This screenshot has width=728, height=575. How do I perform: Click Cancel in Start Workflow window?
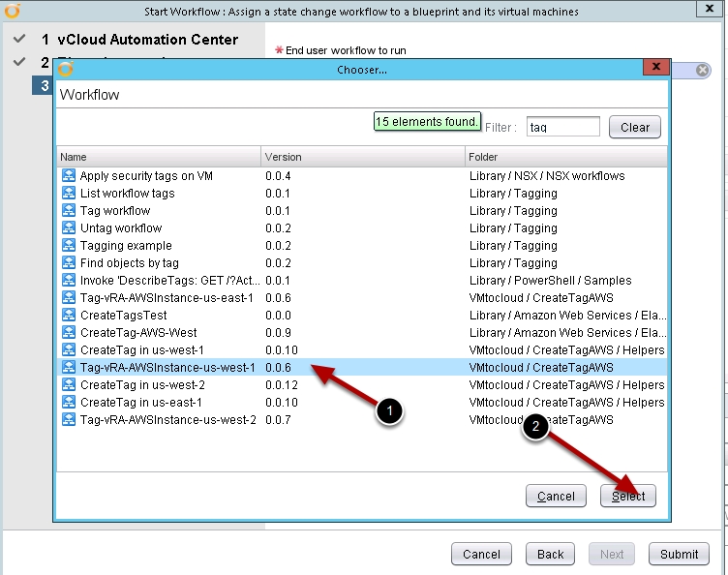(481, 554)
